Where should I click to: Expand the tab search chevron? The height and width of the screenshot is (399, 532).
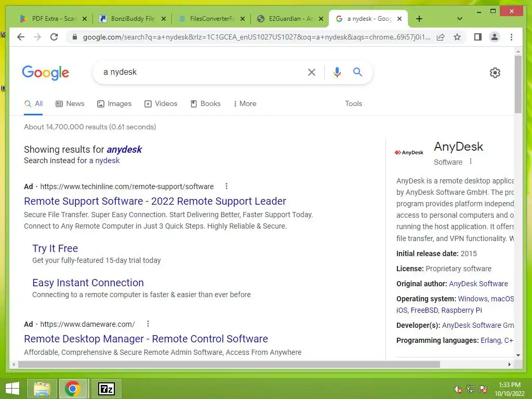460,19
